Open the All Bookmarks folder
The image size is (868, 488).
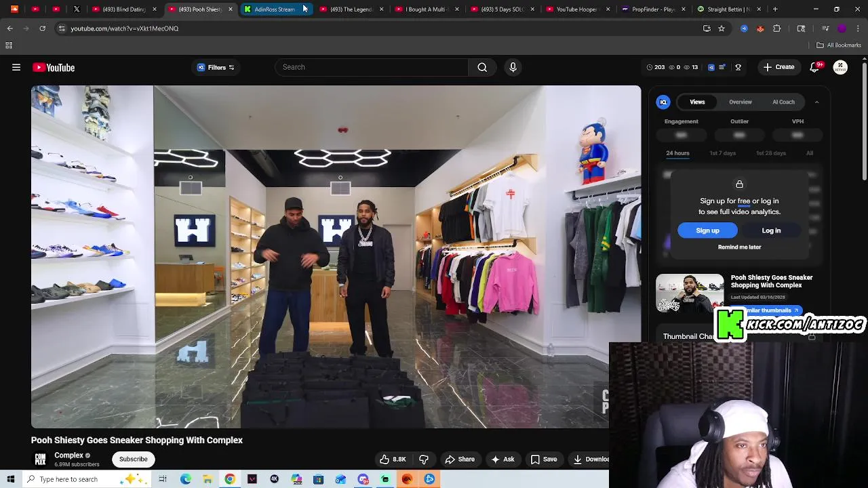point(839,45)
